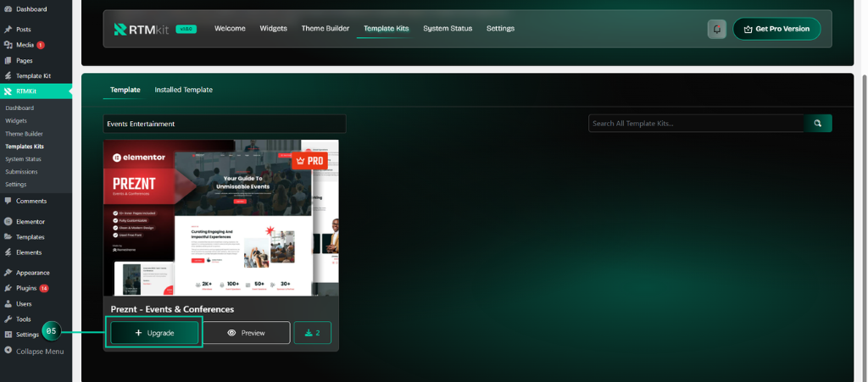Click the Collapse Menu arrow icon
This screenshot has width=868, height=382.
pos(8,351)
